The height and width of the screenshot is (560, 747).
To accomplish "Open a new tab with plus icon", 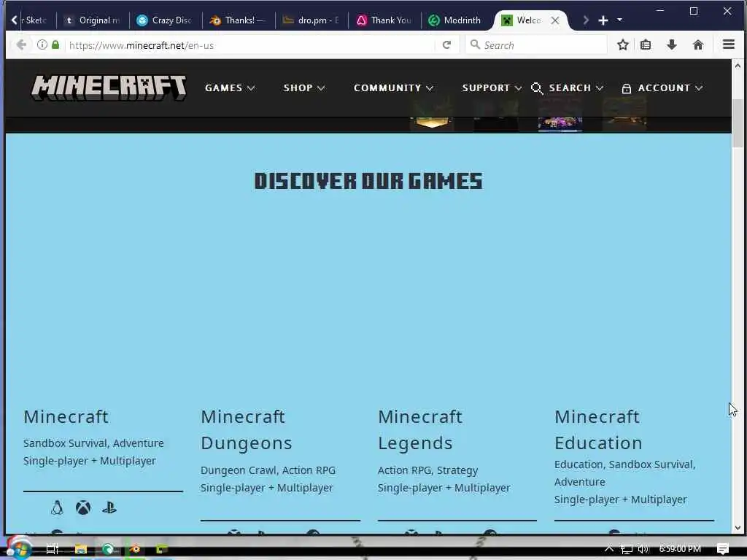I will point(603,20).
